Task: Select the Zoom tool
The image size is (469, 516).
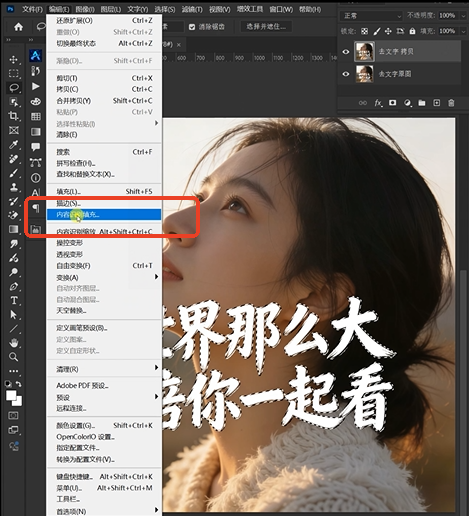Action: click(x=13, y=357)
